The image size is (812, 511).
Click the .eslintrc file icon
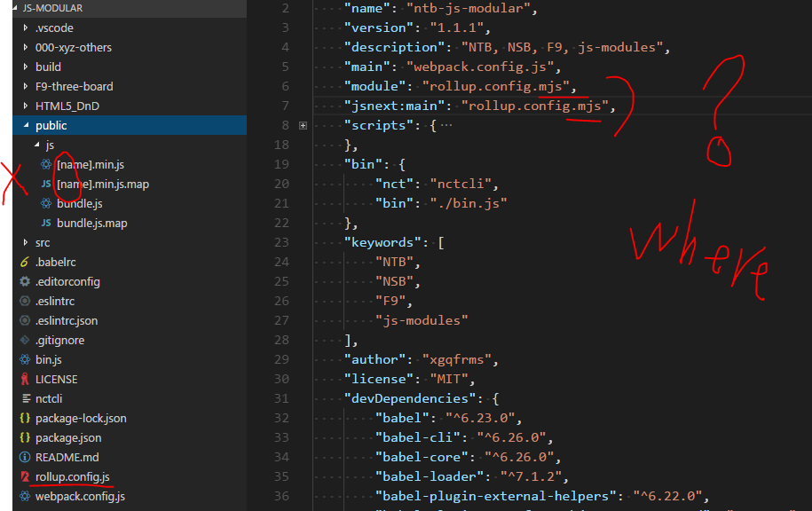click(24, 301)
